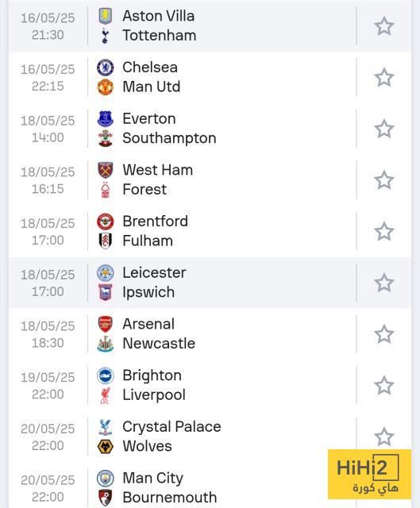Star the Everton vs Southampton fixture

(384, 129)
